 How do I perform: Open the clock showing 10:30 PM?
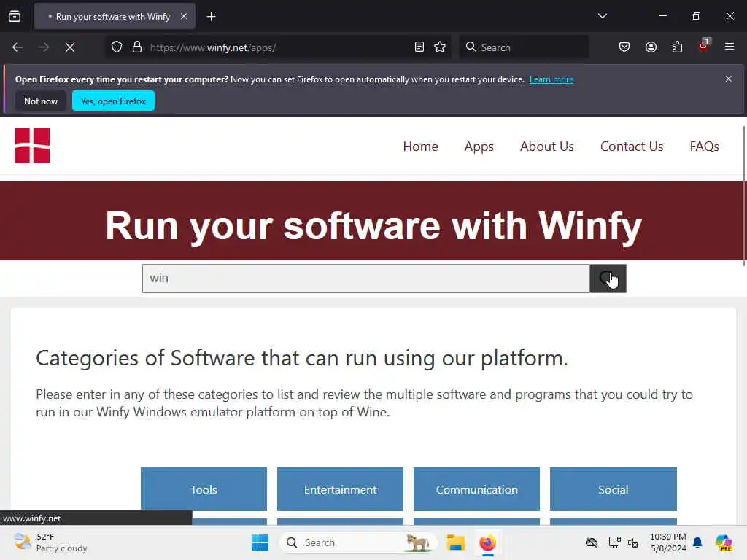point(668,542)
